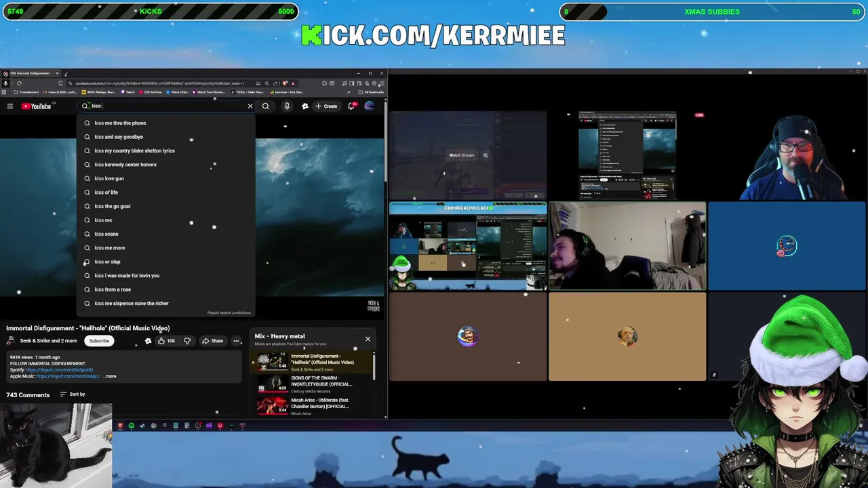This screenshot has height=488, width=868.
Task: Select suggestion 'kiss love gun'
Action: point(166,178)
